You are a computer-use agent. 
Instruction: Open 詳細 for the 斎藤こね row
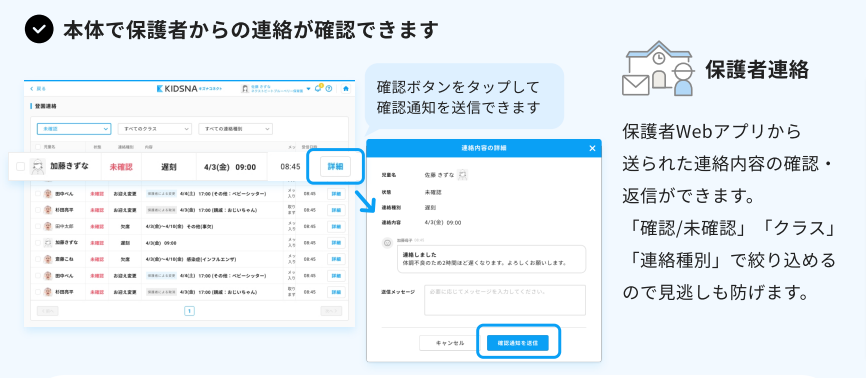point(336,259)
